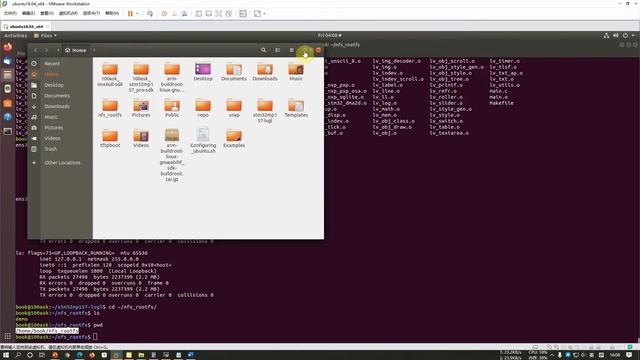Open the 帮助(H) menu in VMware

112,13
